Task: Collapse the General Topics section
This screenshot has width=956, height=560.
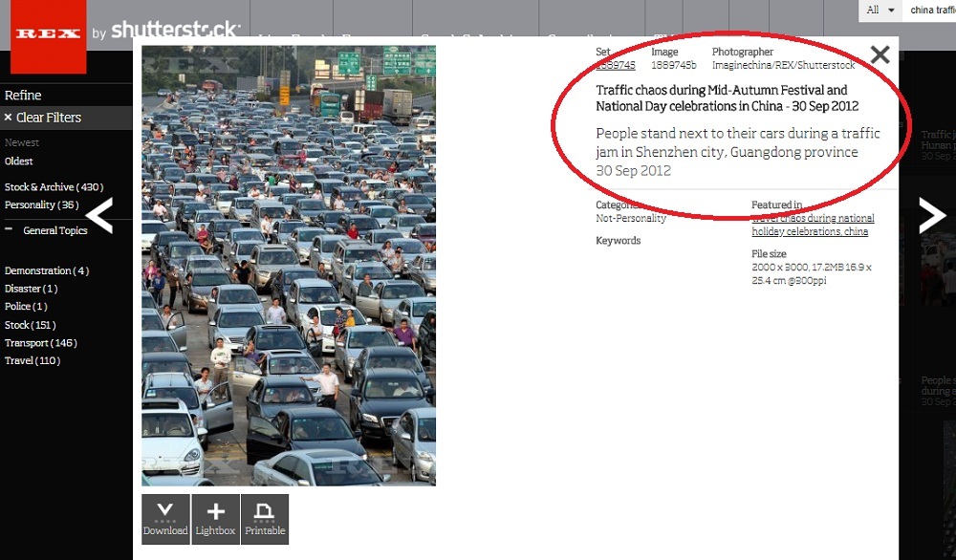Action: 9,229
